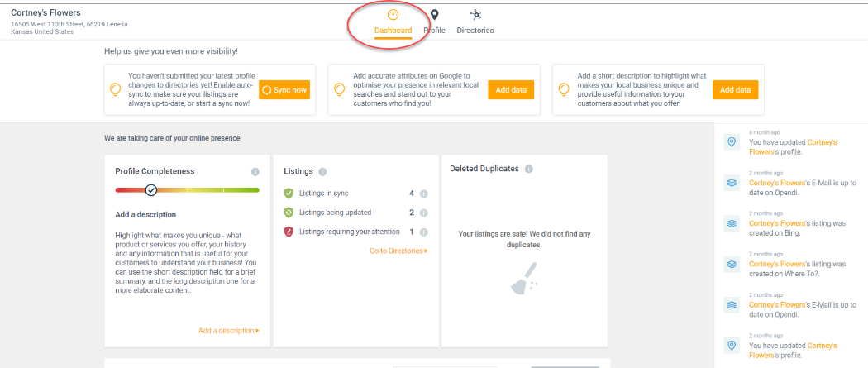
Task: Click info icon for Listings in sync
Action: [x=423, y=194]
